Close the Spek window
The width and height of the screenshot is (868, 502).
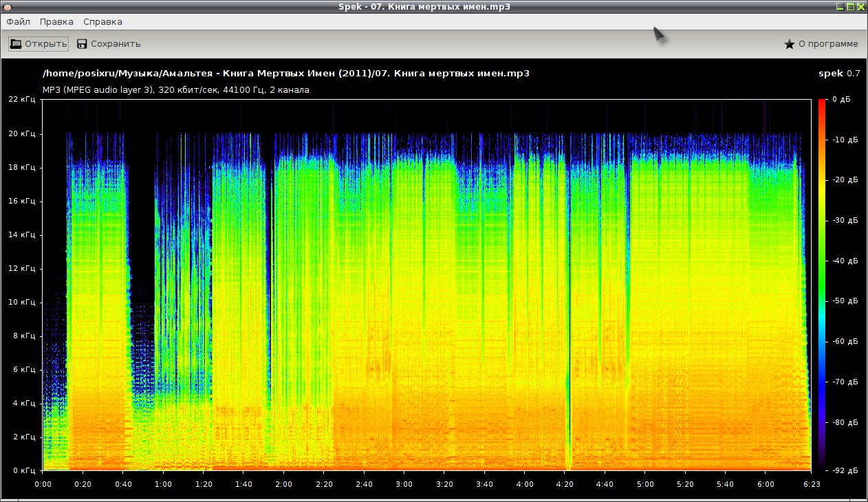point(860,7)
